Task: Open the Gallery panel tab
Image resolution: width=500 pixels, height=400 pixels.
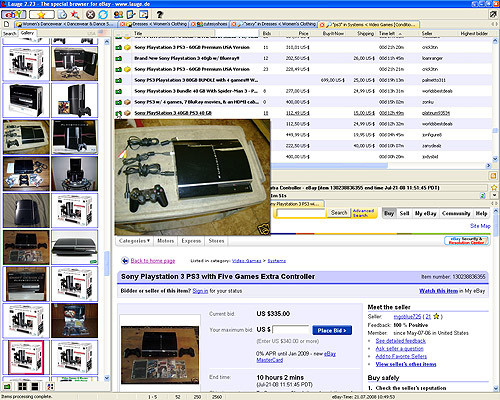Action: pyautogui.click(x=27, y=33)
